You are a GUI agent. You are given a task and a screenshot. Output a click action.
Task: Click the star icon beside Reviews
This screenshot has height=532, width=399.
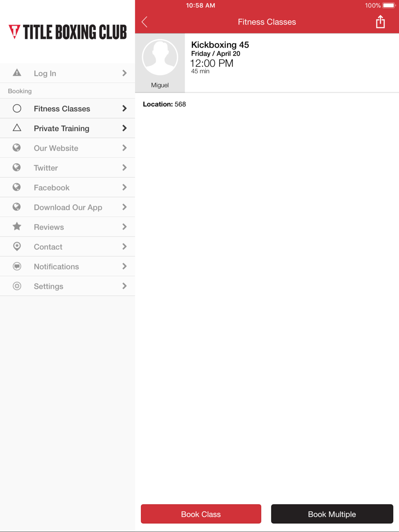[x=17, y=227]
